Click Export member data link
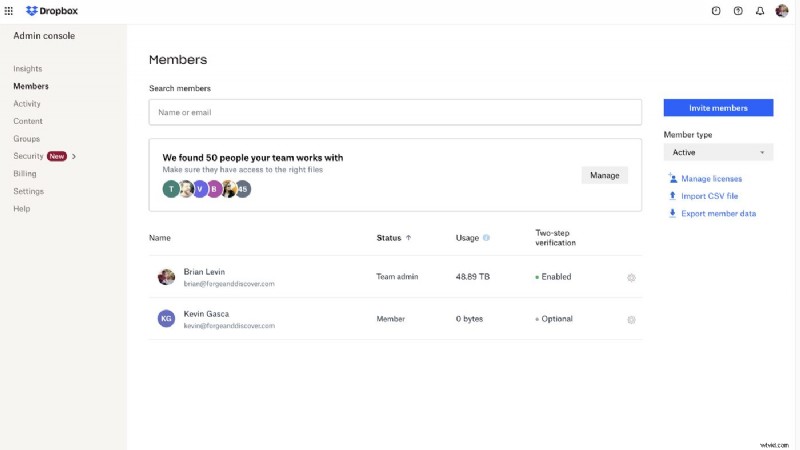This screenshot has height=450, width=800. 718,213
